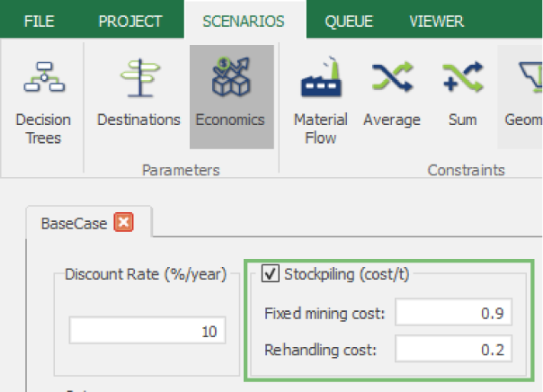Screen dimensions: 543x392
Task: Click the Constraints group label
Action: (x=466, y=170)
